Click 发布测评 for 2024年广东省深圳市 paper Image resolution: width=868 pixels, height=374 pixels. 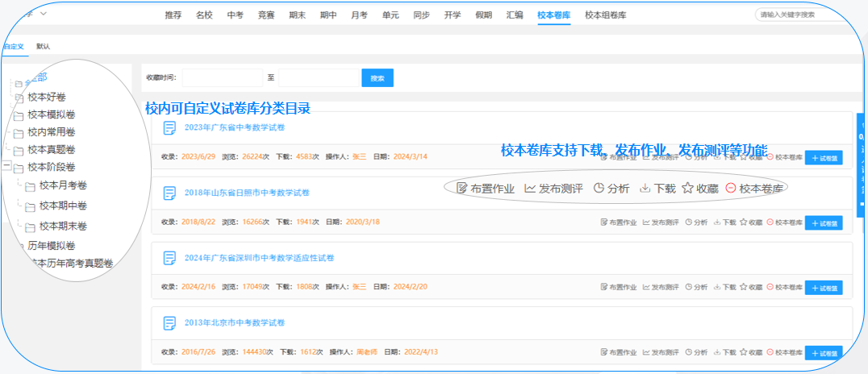pos(661,287)
